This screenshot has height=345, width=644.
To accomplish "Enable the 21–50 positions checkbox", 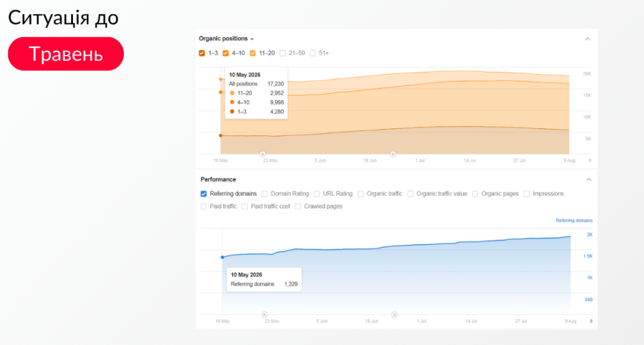I will (x=282, y=53).
